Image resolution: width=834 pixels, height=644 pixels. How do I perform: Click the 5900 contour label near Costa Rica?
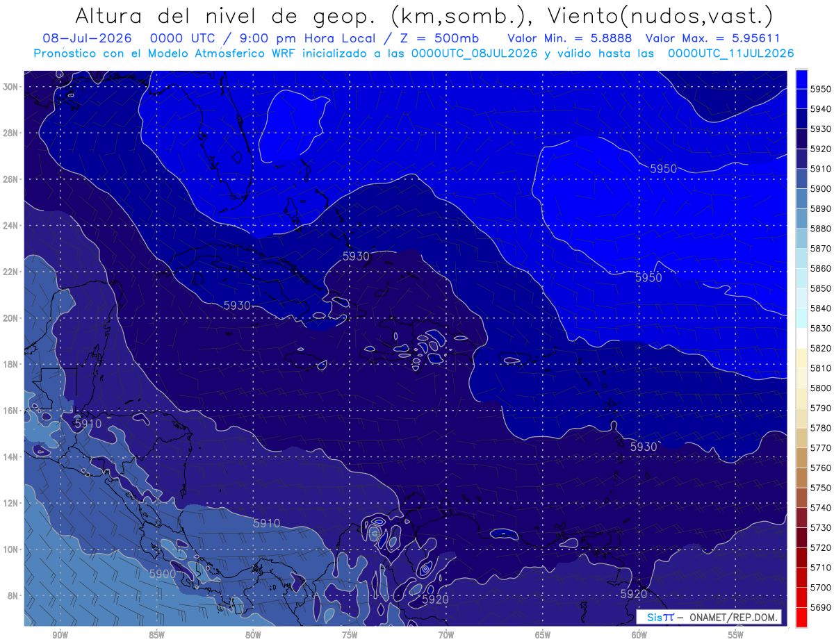(x=163, y=574)
